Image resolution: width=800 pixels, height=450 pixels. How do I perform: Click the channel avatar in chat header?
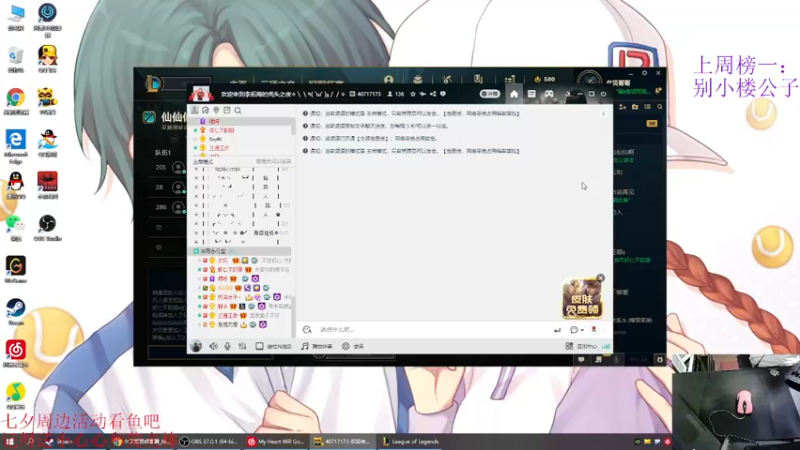tap(201, 93)
